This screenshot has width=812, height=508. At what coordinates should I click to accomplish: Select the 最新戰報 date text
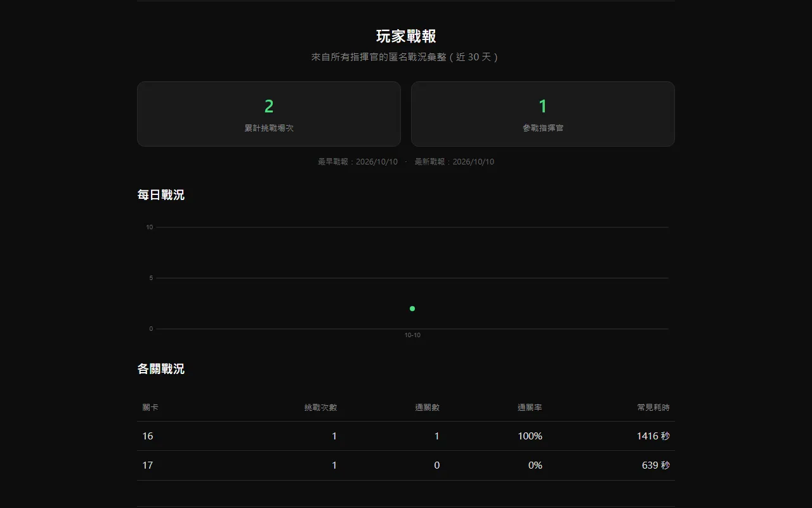click(x=454, y=162)
